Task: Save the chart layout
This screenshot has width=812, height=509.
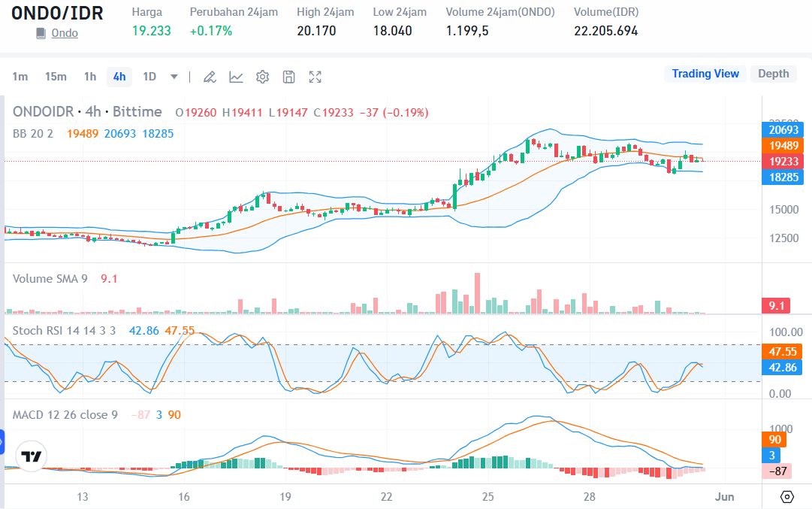Action: 288,77
